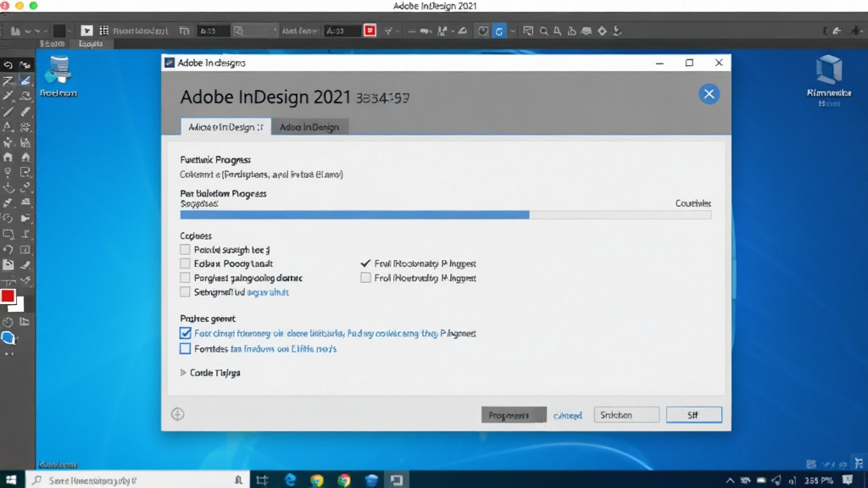Switch to the first 'Adobe InDesign' dialog tab

(225, 127)
